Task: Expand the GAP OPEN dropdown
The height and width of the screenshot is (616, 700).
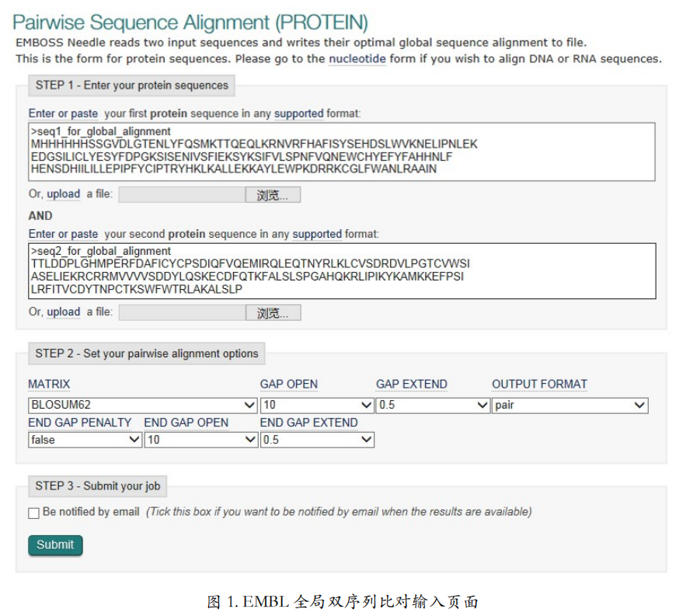Action: pyautogui.click(x=317, y=405)
